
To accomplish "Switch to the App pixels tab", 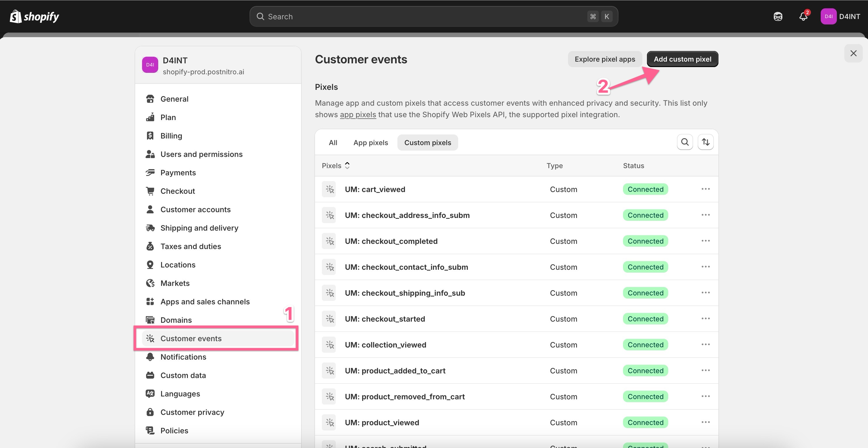I will tap(370, 143).
